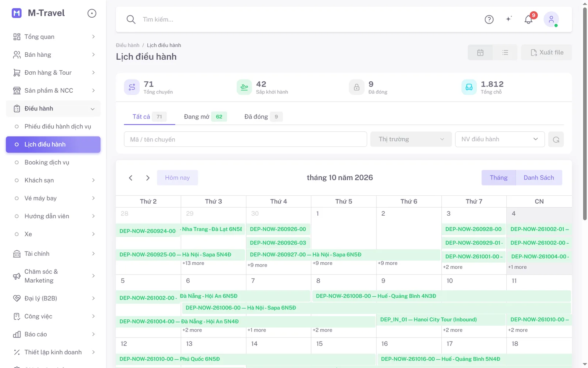Switch calendar to Tháng view
The width and height of the screenshot is (588, 368).
[x=499, y=178]
